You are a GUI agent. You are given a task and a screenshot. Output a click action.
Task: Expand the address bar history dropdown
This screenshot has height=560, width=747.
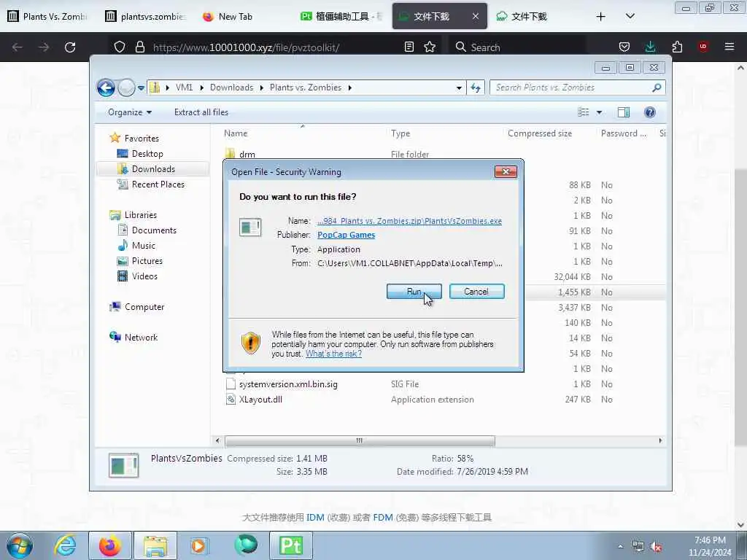(x=459, y=88)
